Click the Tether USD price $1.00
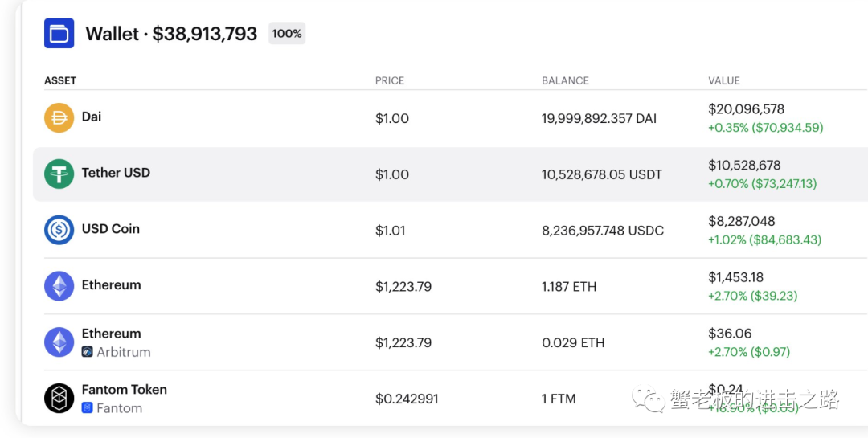Screen dimensions: 868x438 pyautogui.click(x=392, y=175)
